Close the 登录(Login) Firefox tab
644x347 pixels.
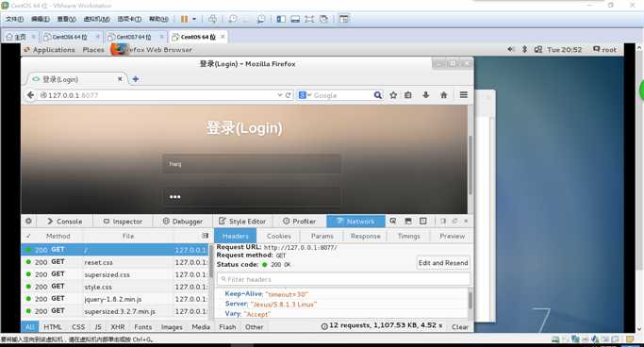pos(120,79)
